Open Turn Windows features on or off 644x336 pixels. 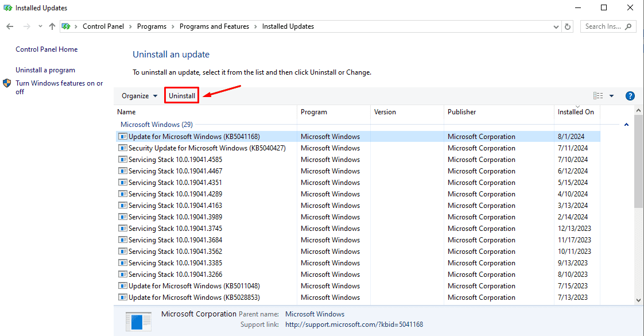pos(59,87)
